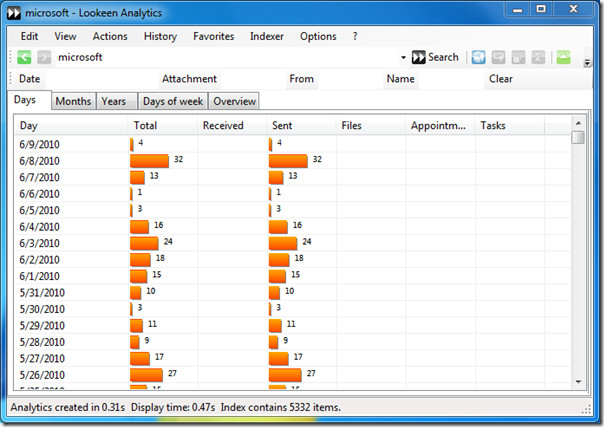This screenshot has width=604, height=427.
Task: Select the 6/9/2010 row
Action: (x=292, y=144)
